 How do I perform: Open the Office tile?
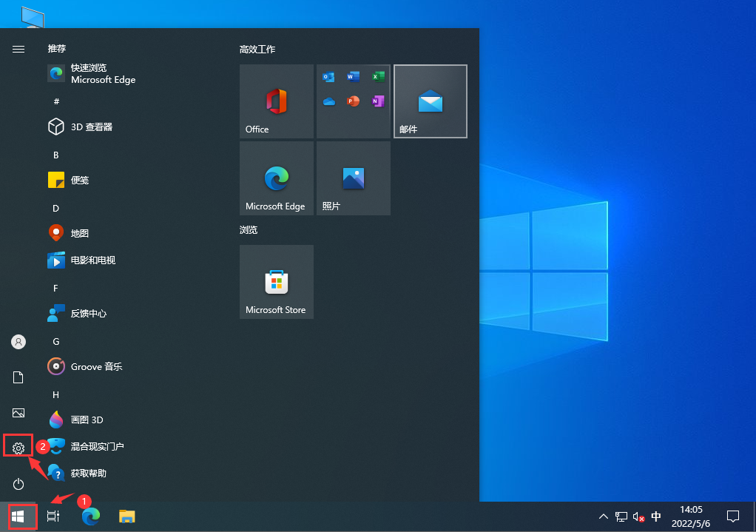276,101
